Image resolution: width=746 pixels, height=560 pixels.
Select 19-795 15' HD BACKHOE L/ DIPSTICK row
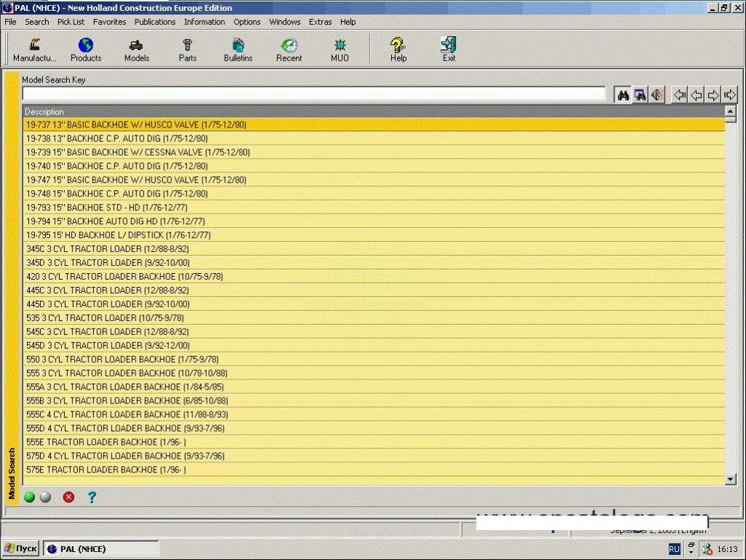374,234
